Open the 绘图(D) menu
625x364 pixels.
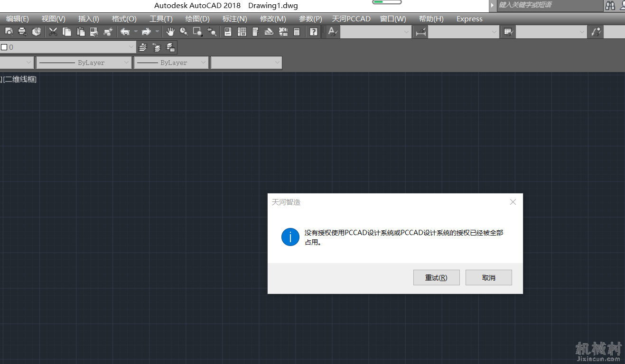pyautogui.click(x=197, y=19)
